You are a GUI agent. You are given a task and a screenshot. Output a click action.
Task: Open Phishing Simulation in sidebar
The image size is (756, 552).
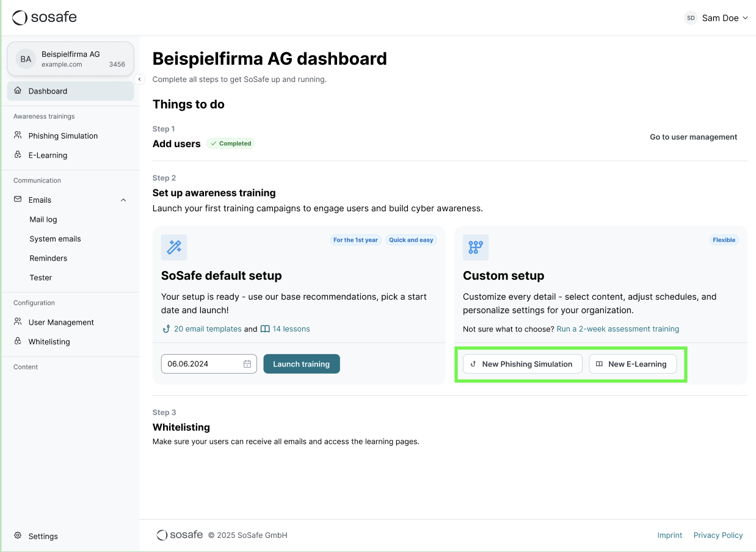pos(63,136)
